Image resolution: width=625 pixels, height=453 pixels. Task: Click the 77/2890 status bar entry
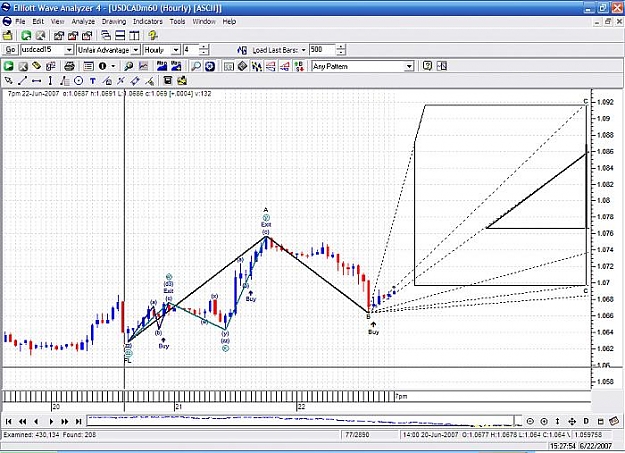click(x=357, y=435)
